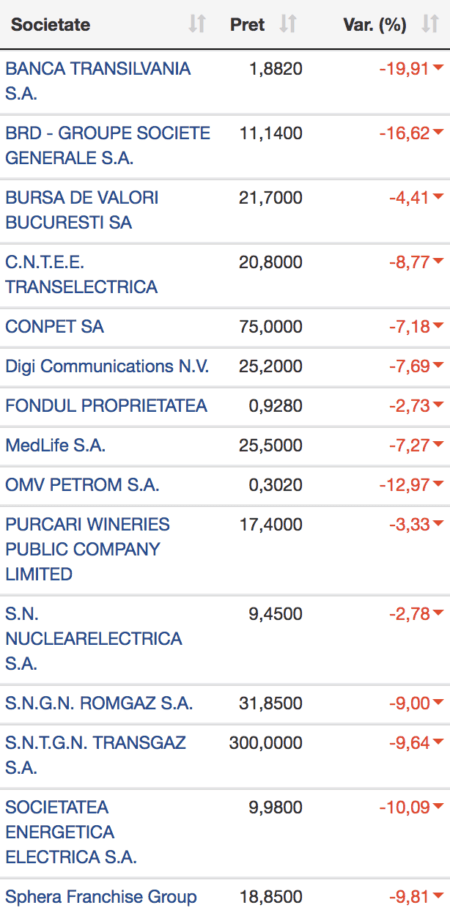Click the Societate column header

(x=51, y=25)
